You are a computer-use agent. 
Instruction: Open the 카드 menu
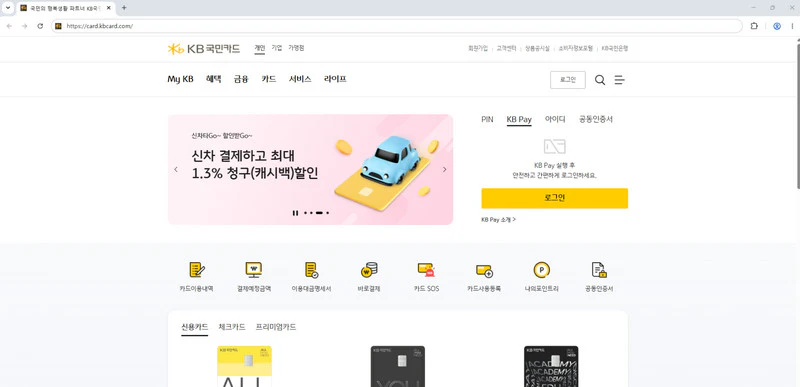269,79
